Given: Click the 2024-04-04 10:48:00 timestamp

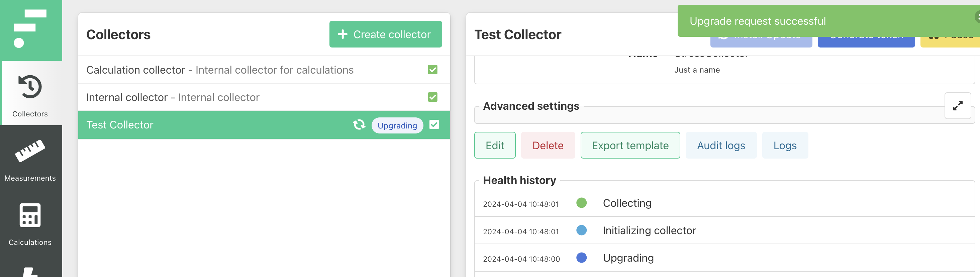Looking at the screenshot, I should click(521, 259).
